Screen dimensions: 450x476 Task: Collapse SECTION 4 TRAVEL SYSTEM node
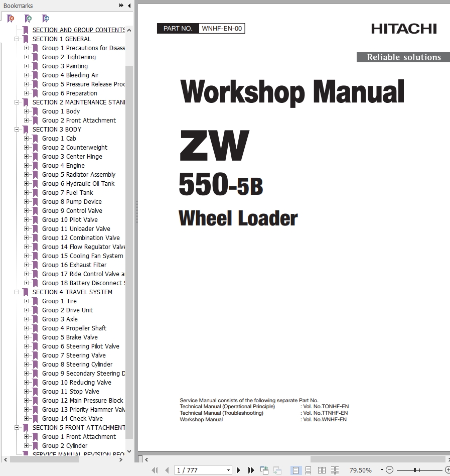17,292
